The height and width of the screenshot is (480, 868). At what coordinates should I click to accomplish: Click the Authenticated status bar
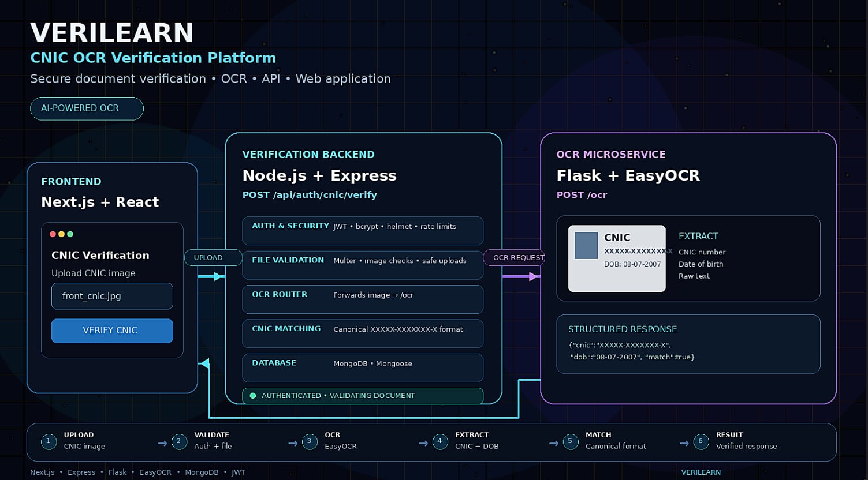pos(363,396)
